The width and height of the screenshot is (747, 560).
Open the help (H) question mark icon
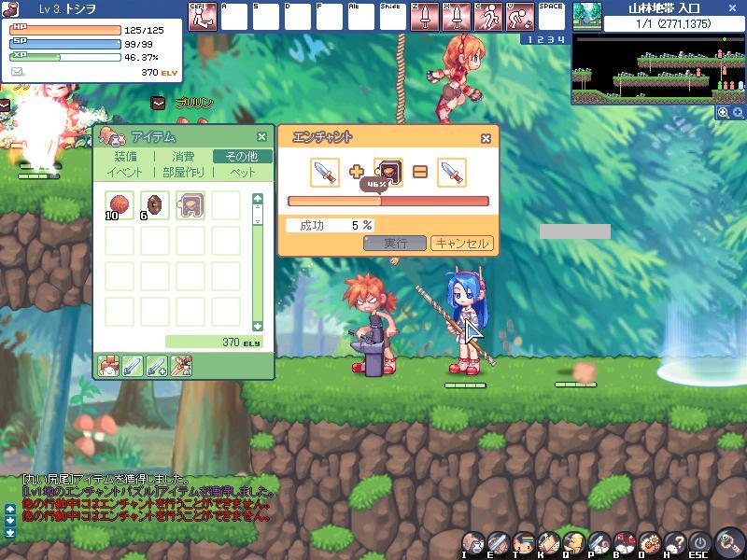tap(675, 544)
